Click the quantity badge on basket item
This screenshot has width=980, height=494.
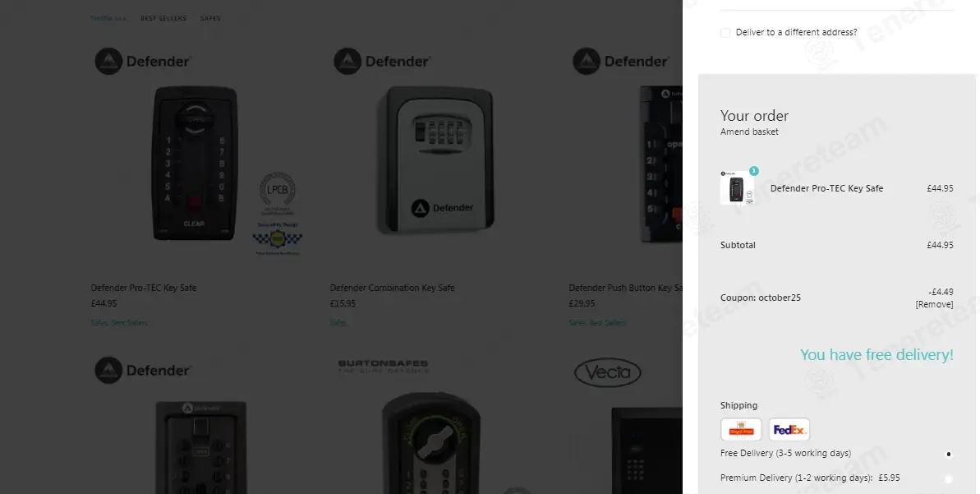754,171
